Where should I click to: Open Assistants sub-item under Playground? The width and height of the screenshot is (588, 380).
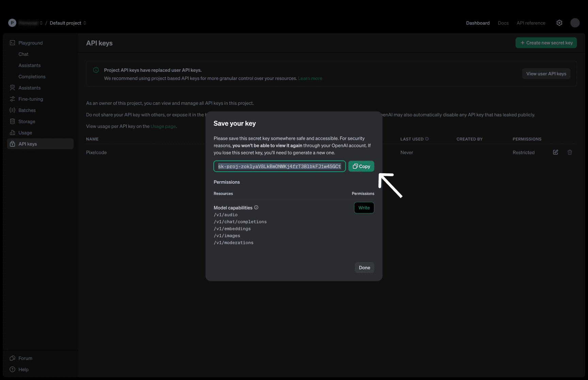[x=30, y=65]
